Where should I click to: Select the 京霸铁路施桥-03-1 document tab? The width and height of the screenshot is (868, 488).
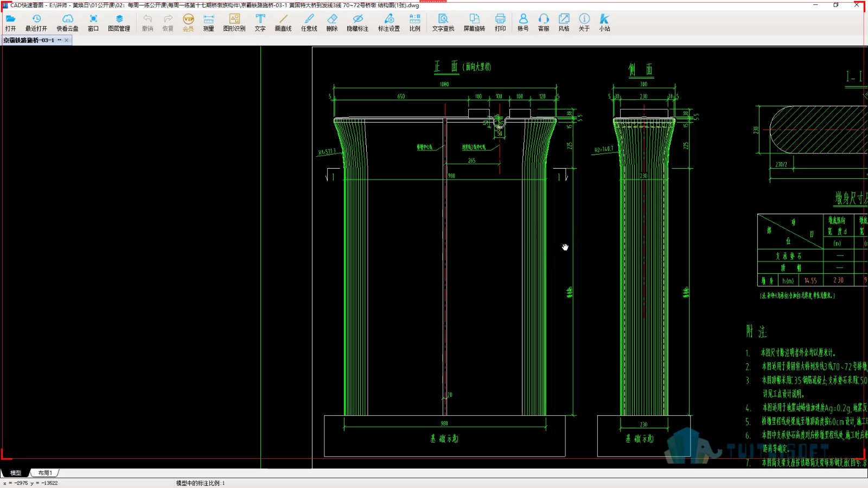31,40
